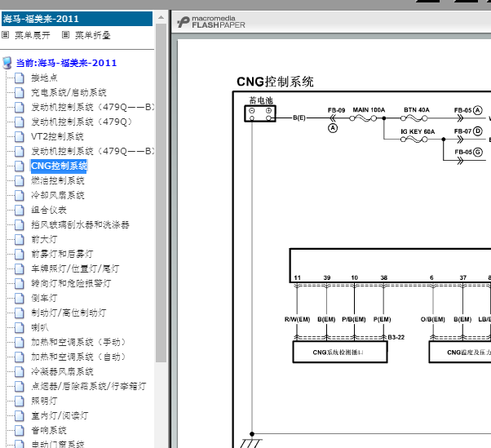Click the Macromedia FlashPaper logo
Screen dimensions: 491x448
tap(211, 22)
